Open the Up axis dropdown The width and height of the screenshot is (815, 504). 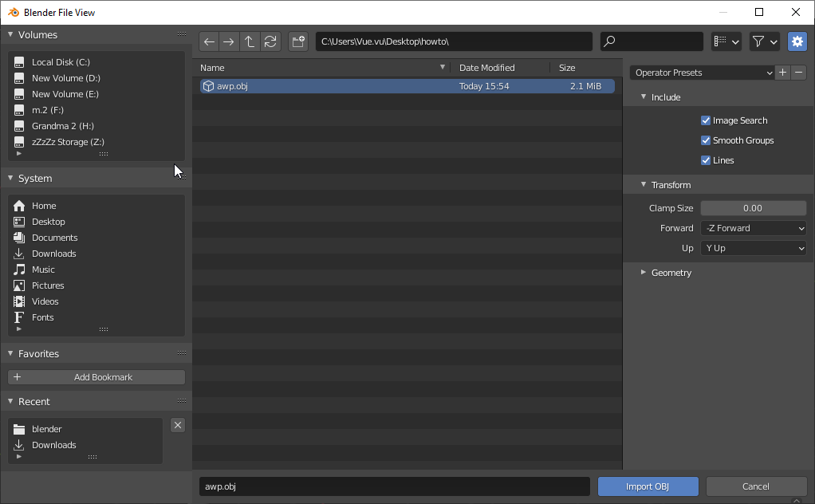753,248
